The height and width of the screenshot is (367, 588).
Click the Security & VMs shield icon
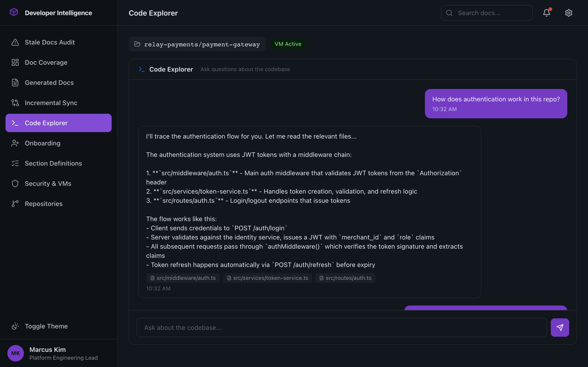(15, 183)
